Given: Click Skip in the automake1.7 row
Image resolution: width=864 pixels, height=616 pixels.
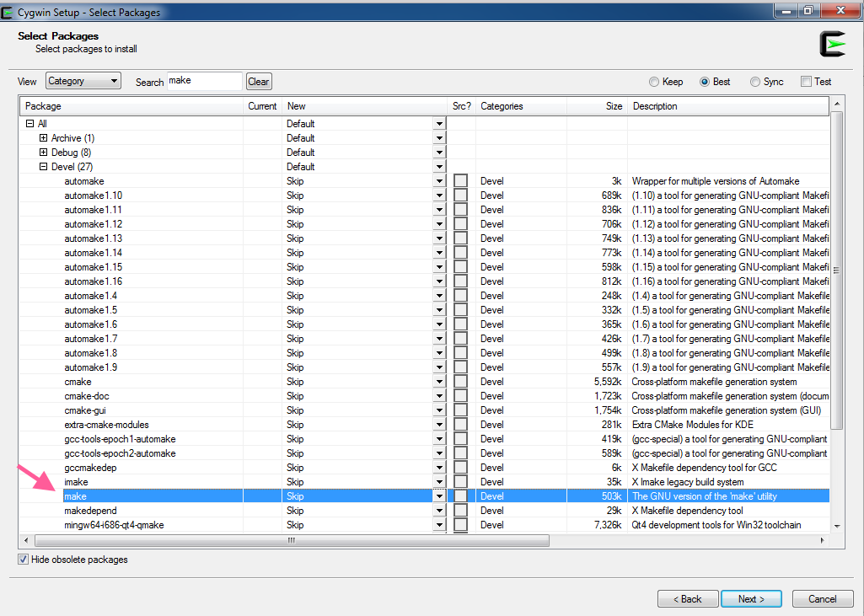Looking at the screenshot, I should 295,338.
